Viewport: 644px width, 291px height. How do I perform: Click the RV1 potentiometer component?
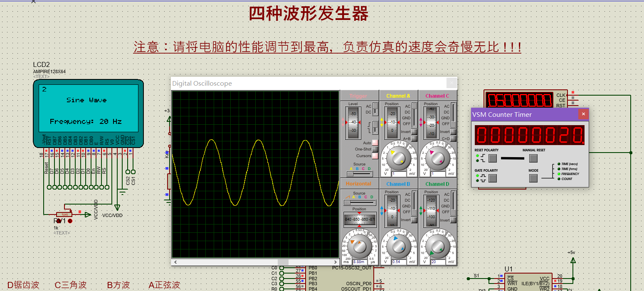click(64, 213)
